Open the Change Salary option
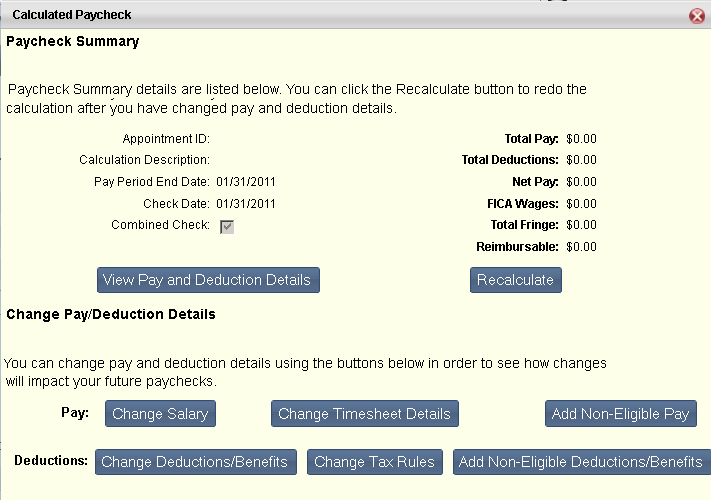 click(x=160, y=414)
